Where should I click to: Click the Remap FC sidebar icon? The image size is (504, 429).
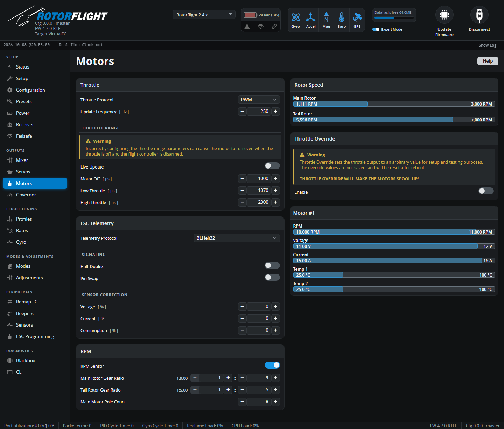click(x=10, y=302)
